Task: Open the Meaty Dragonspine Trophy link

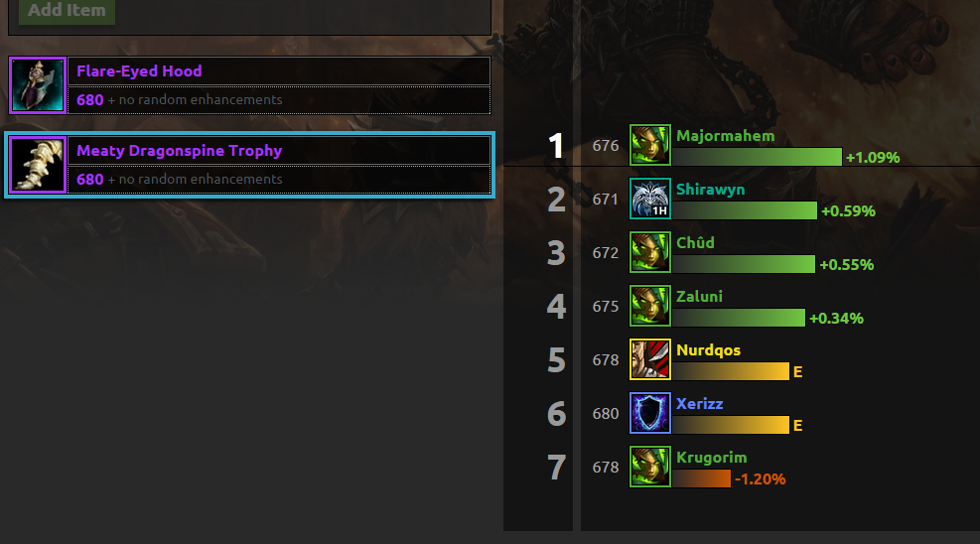Action: (x=179, y=151)
